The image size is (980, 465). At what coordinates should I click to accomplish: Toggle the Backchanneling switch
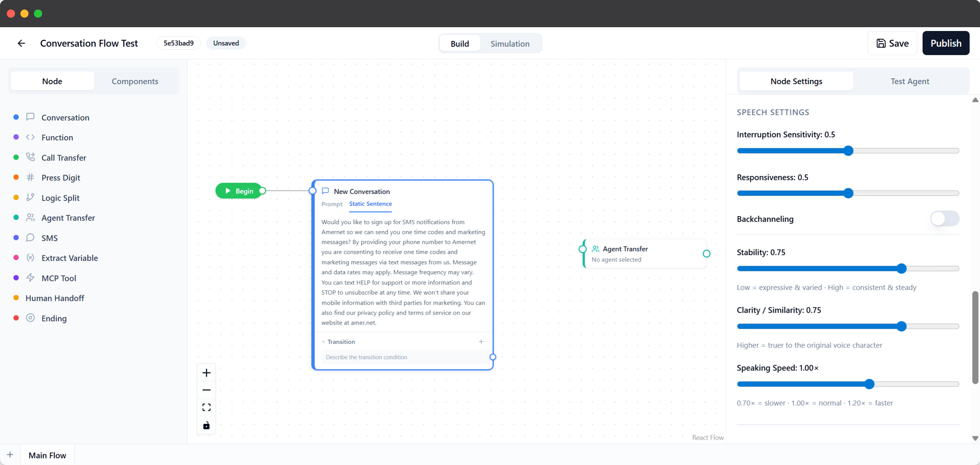[945, 219]
